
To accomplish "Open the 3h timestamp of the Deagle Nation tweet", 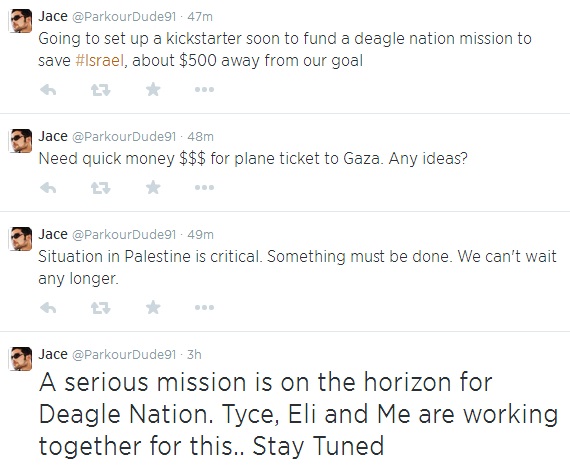I will tap(194, 355).
